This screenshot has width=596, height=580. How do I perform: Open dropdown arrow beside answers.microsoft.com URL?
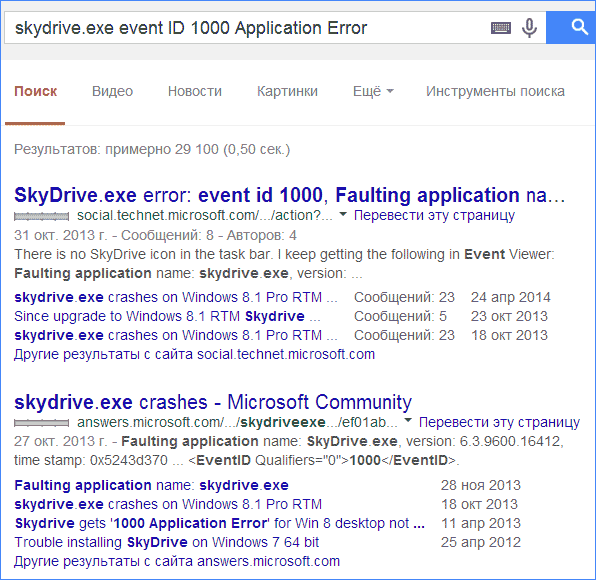(x=408, y=420)
